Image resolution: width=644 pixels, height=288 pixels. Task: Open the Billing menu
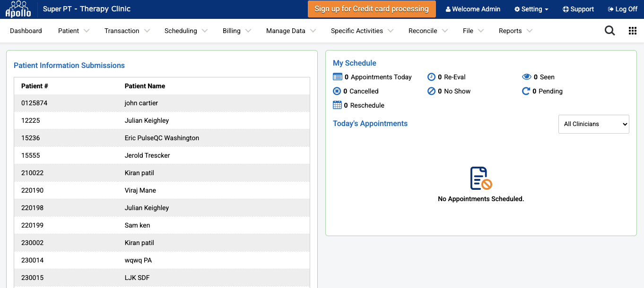tap(232, 31)
